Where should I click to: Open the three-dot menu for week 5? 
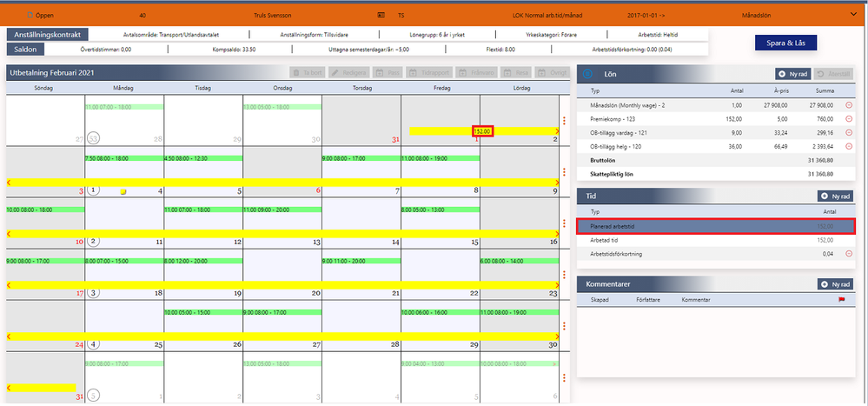pyautogui.click(x=564, y=378)
